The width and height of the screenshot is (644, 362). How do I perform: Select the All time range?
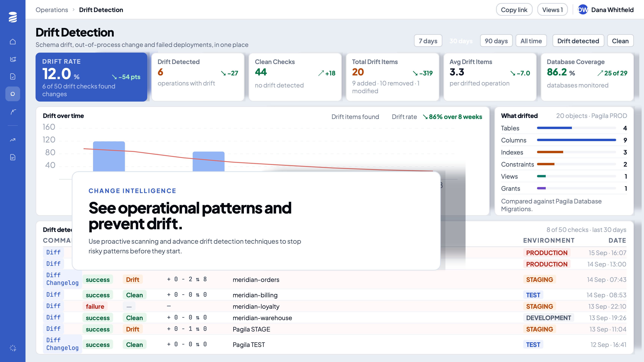tap(531, 41)
